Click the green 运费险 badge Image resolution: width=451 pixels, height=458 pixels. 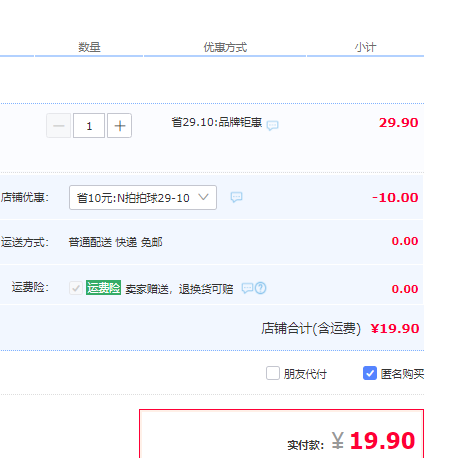tap(103, 288)
